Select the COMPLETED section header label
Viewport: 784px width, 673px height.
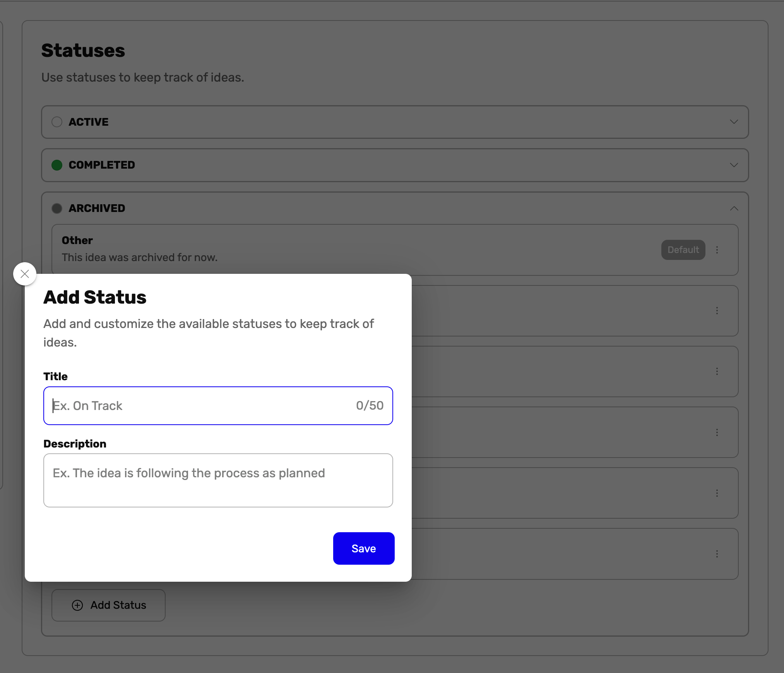(102, 165)
